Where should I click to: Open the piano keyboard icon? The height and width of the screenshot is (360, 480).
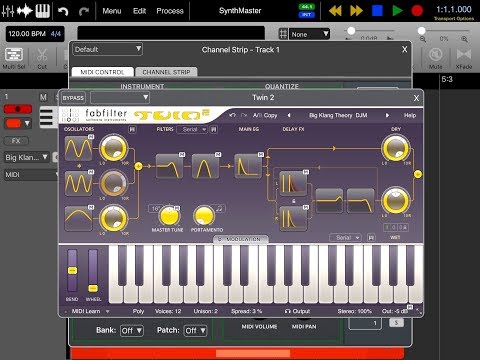pos(43,11)
